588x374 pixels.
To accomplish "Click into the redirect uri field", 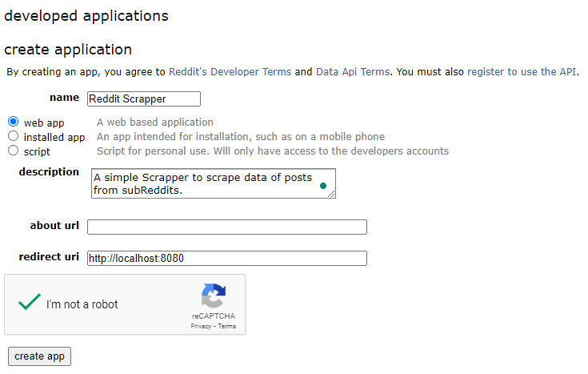I will (x=227, y=259).
